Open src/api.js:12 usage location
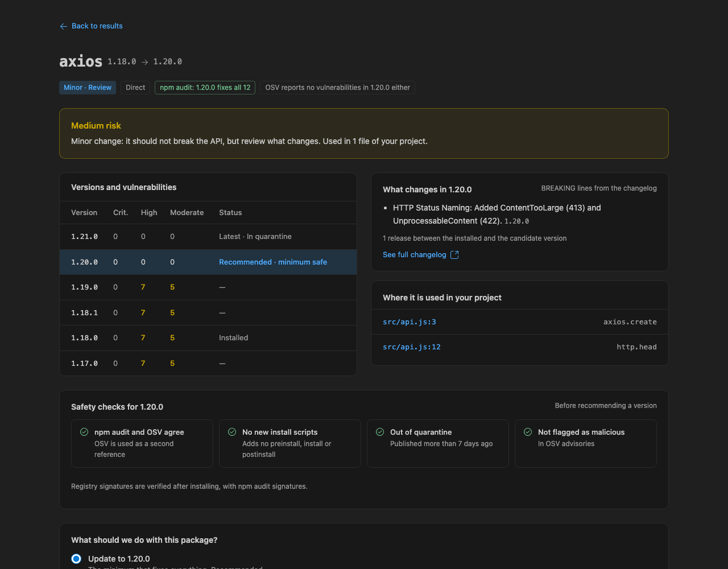 pos(412,347)
